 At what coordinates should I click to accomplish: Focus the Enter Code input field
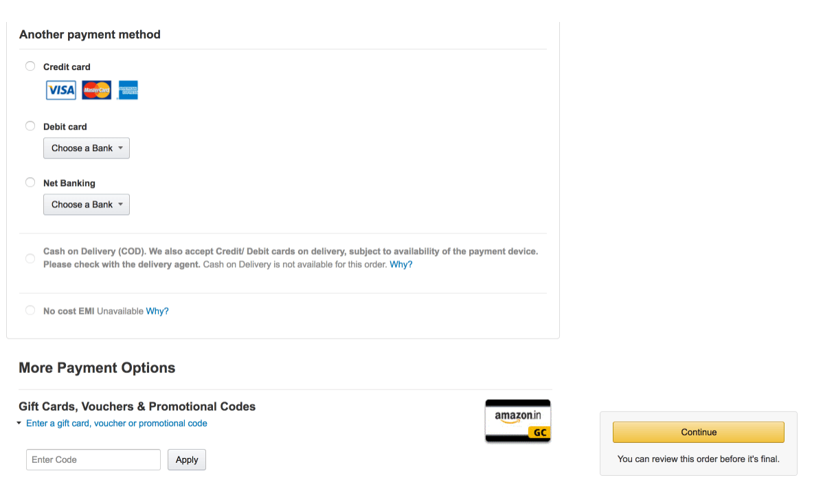[93, 459]
